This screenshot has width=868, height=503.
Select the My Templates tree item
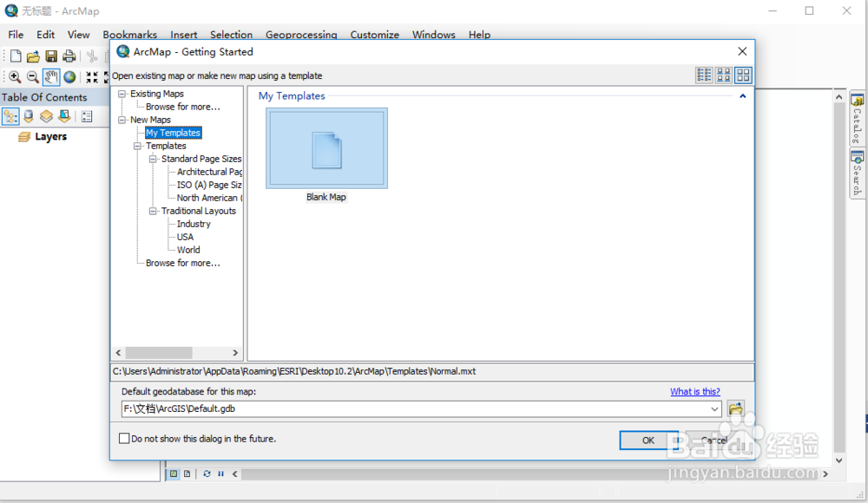[x=174, y=133]
